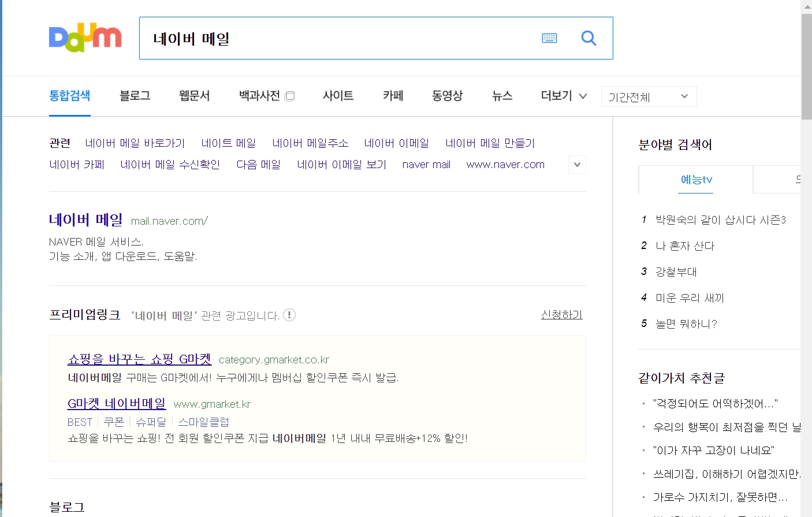Click the vertical scrollbar thumb
Screen dimensions: 812x517
coord(806,66)
